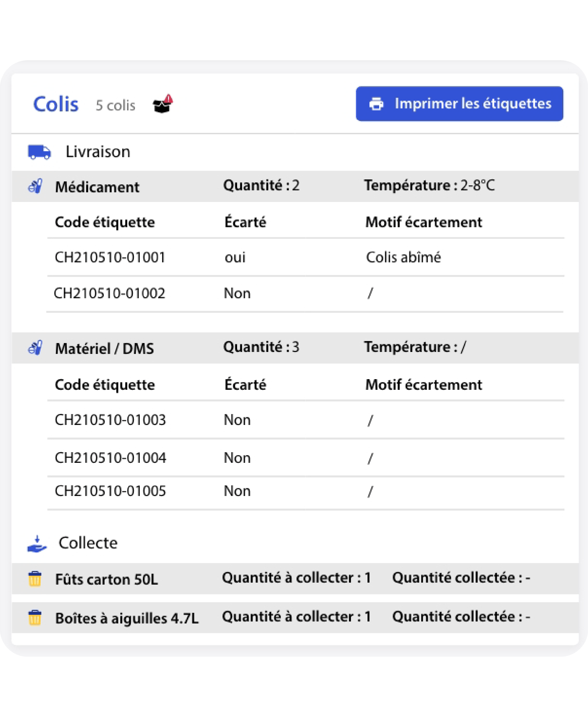This screenshot has width=588, height=717.
Task: Click the Boîtes à aiguilles bin icon
Action: point(35,618)
